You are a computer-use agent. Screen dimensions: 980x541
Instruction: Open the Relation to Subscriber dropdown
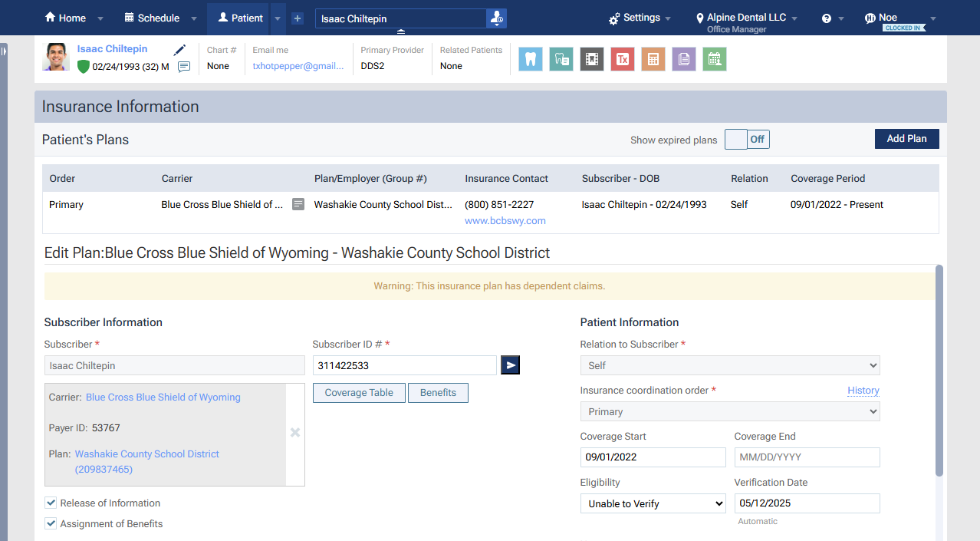tap(729, 365)
